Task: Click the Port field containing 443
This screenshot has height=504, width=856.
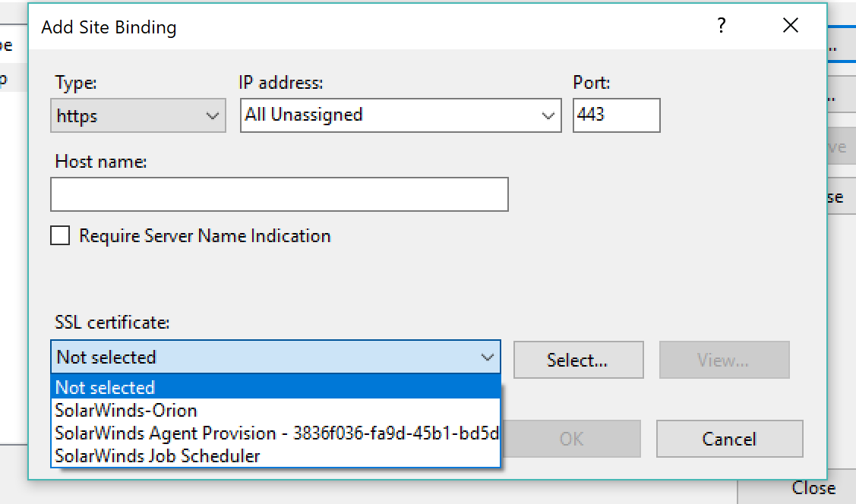Action: point(616,115)
